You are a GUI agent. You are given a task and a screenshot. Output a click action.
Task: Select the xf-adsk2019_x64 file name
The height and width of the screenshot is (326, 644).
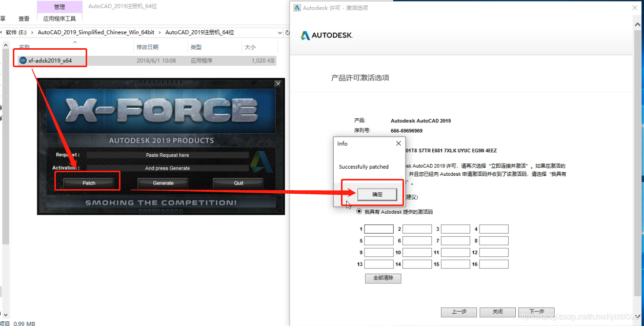point(50,60)
